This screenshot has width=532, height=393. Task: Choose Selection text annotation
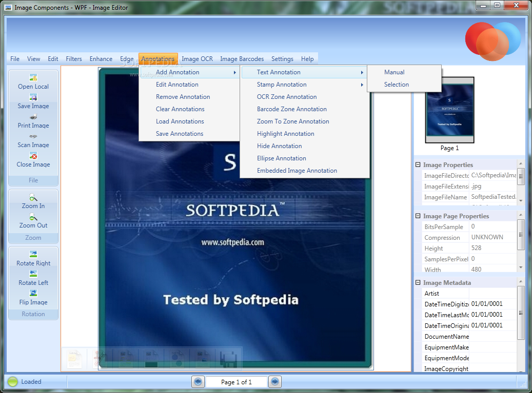pos(404,85)
